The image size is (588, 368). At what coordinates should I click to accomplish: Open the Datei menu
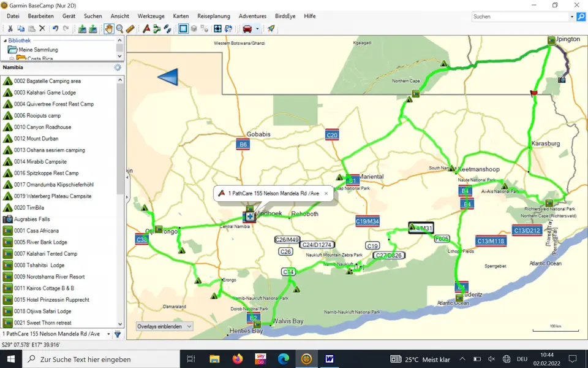click(x=13, y=16)
